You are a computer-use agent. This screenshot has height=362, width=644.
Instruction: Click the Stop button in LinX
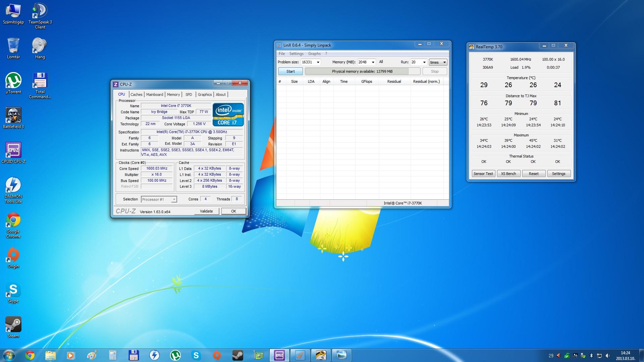[x=435, y=71]
